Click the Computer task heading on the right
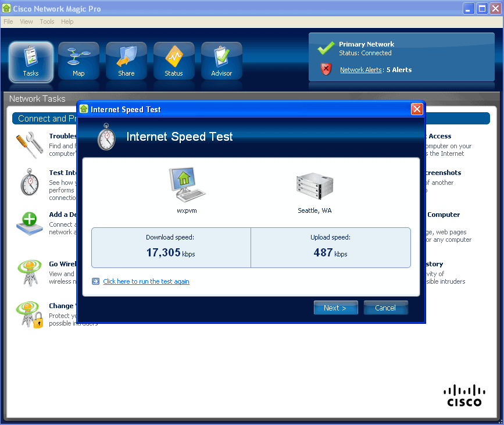Viewport: 504px width, 425px height. coord(443,215)
